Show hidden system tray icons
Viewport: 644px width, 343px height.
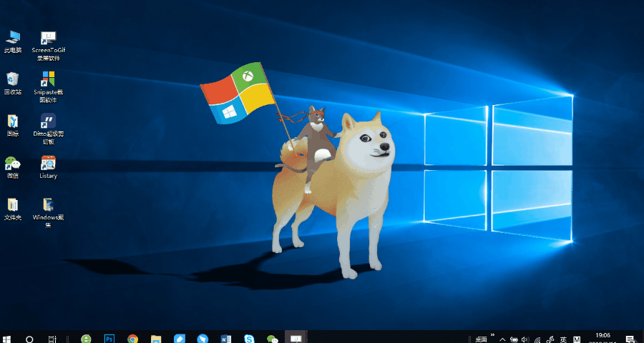pos(503,339)
